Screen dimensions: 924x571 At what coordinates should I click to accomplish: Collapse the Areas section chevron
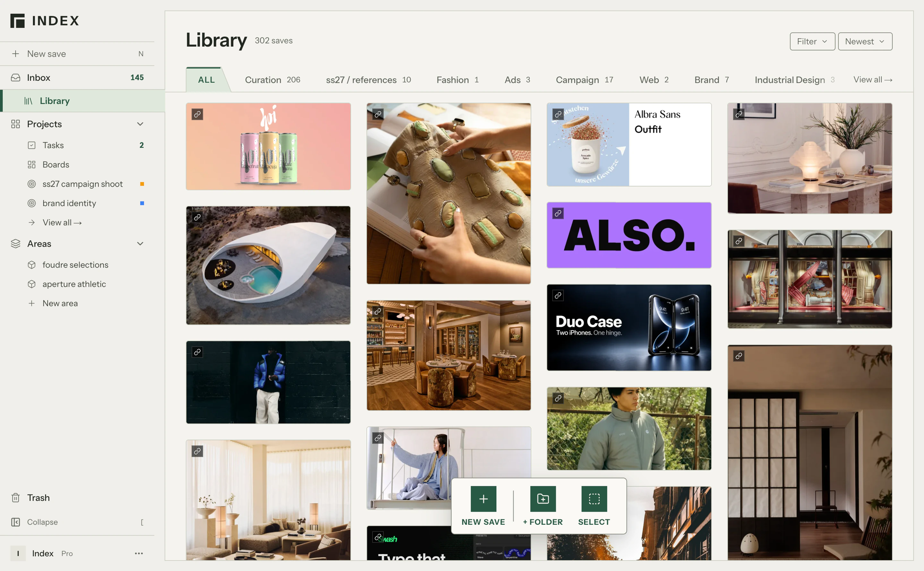(140, 243)
